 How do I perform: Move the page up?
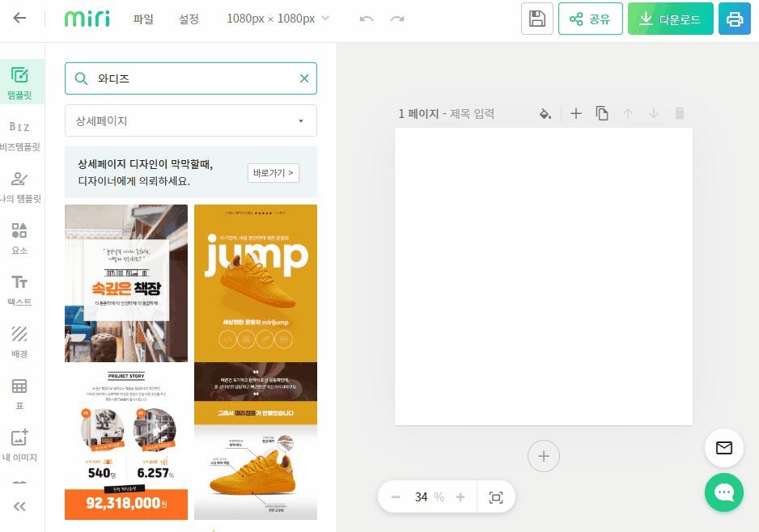pos(628,114)
